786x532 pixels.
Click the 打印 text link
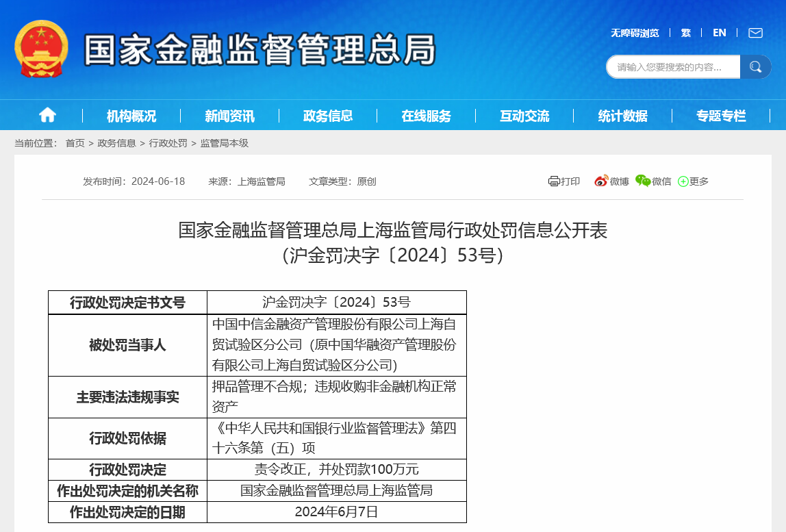click(570, 181)
